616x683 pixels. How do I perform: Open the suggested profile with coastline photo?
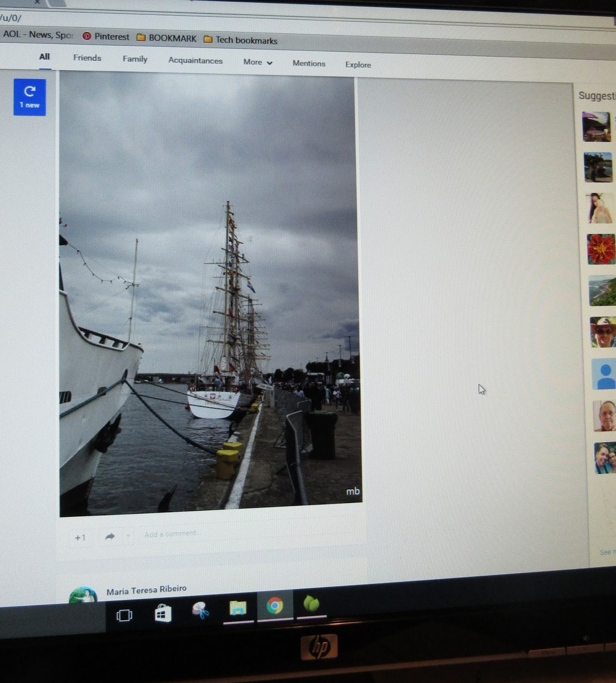click(603, 290)
